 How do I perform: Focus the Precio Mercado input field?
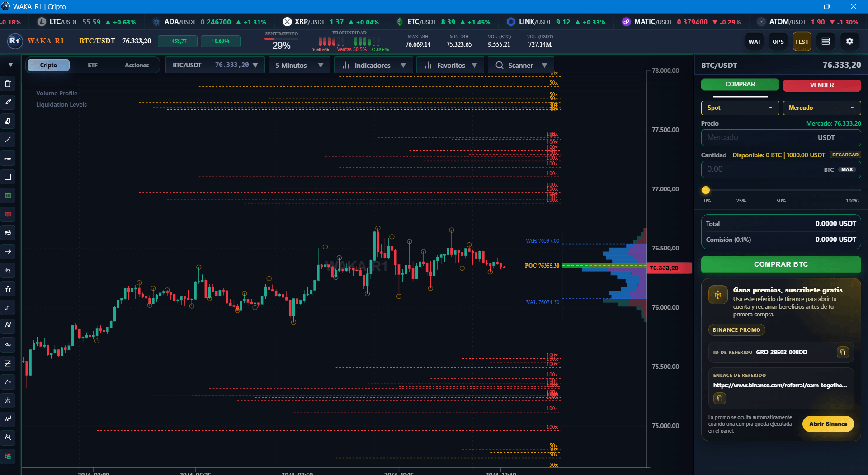(x=781, y=138)
